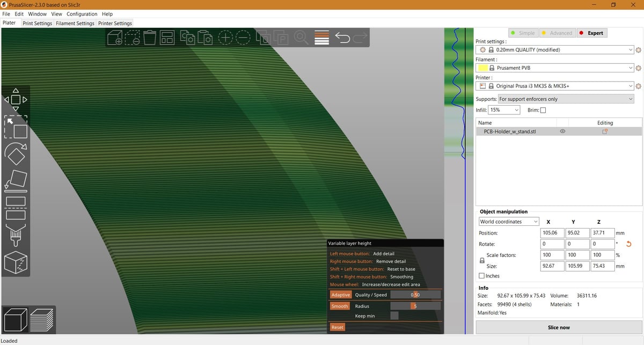Image resolution: width=644 pixels, height=345 pixels.
Task: Click the Add model cube icon
Action: (x=115, y=37)
